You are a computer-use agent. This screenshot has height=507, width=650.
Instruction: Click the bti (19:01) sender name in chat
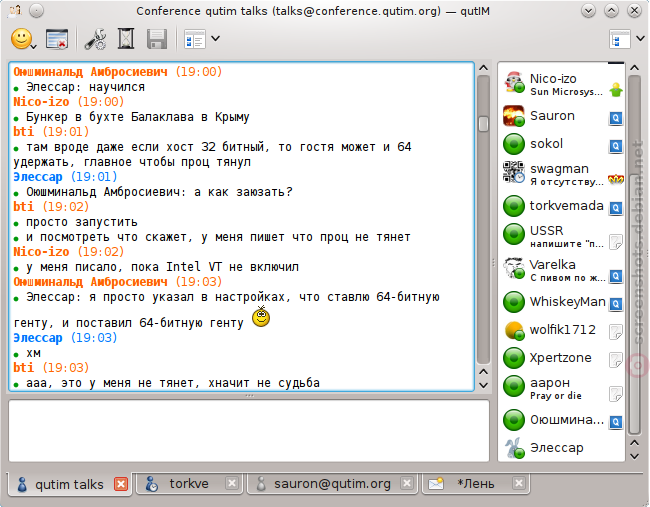23,132
